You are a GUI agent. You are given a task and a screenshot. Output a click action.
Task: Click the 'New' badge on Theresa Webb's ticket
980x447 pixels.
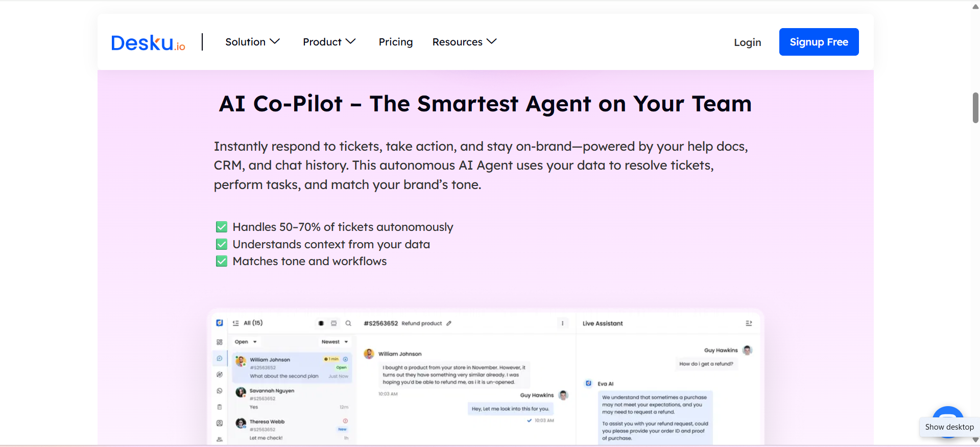point(342,429)
